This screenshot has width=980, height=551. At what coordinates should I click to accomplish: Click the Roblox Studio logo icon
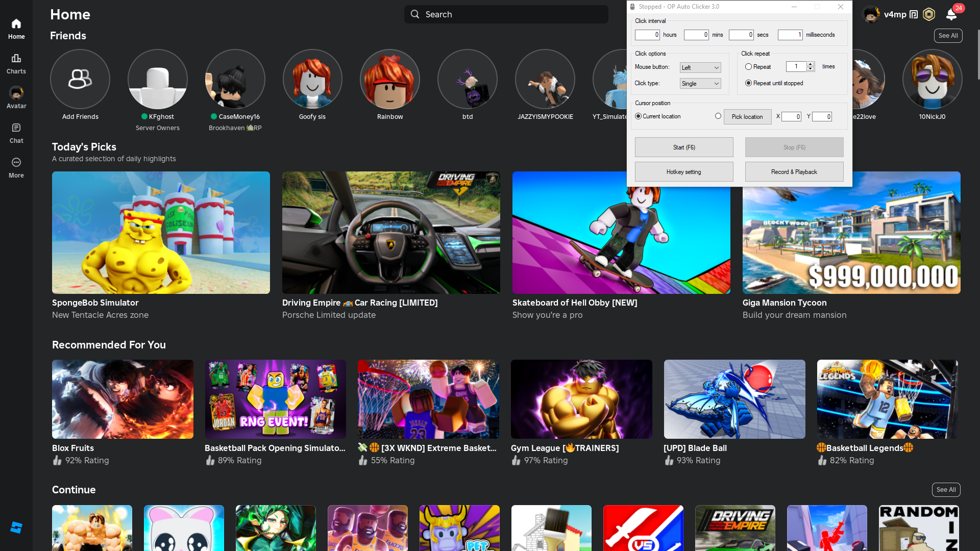[16, 528]
